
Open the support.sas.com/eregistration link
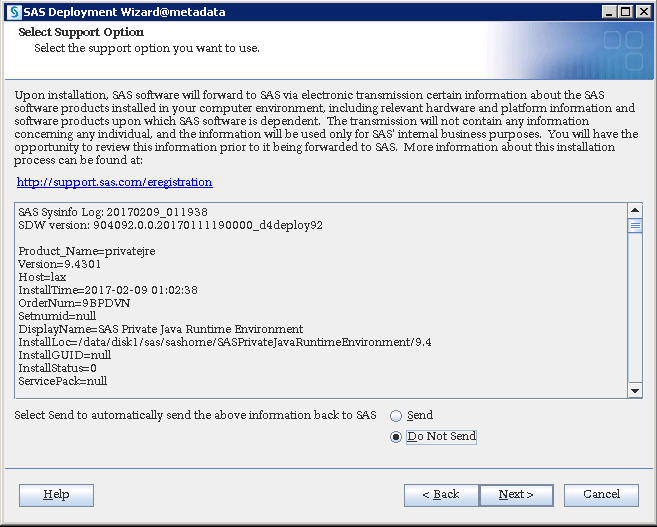(x=114, y=182)
